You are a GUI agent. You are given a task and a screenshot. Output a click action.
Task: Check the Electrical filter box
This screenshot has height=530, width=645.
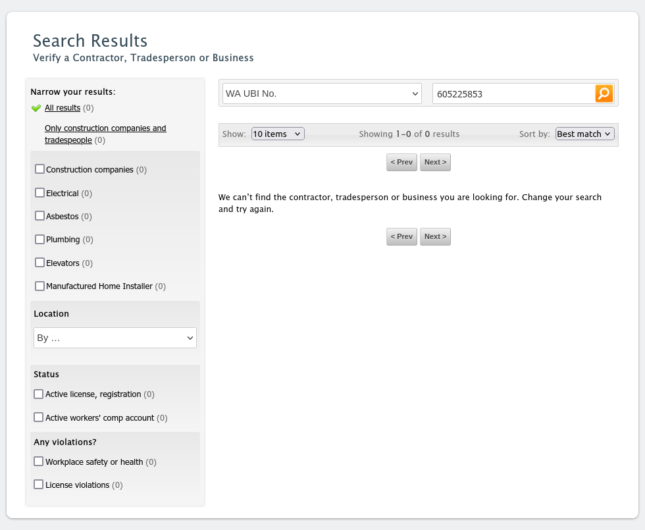click(39, 193)
